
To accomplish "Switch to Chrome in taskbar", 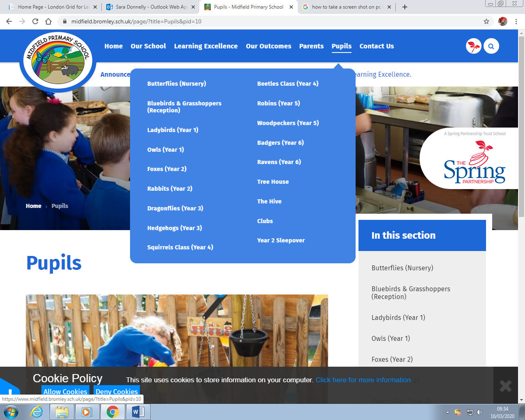I will pyautogui.click(x=112, y=412).
